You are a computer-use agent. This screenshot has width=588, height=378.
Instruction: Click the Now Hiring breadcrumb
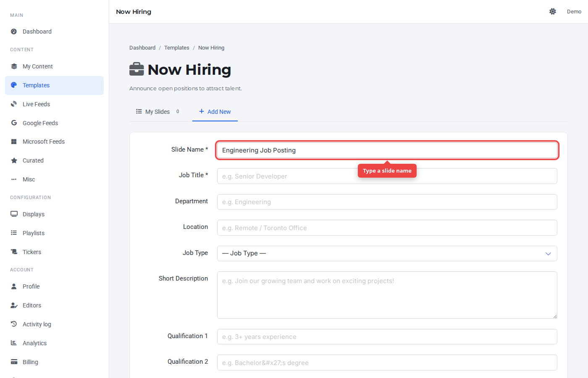click(x=211, y=48)
